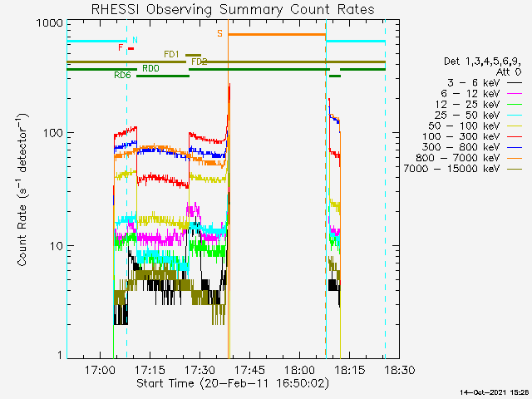This screenshot has height=399, width=532.
Task: Click the '18:00' x-axis tick label
Action: pos(299,370)
